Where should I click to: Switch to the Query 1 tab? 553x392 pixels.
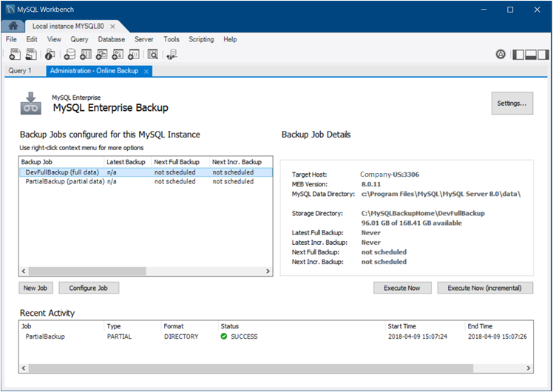20,71
